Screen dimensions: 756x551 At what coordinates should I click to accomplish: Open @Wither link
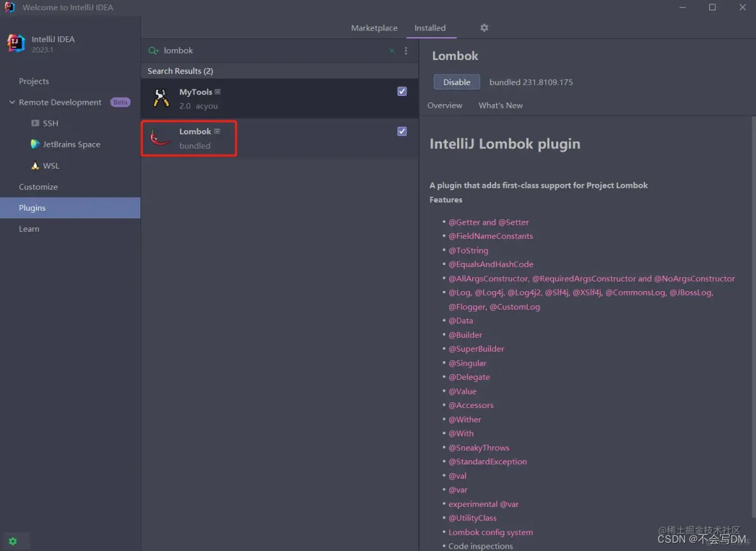[x=465, y=419]
